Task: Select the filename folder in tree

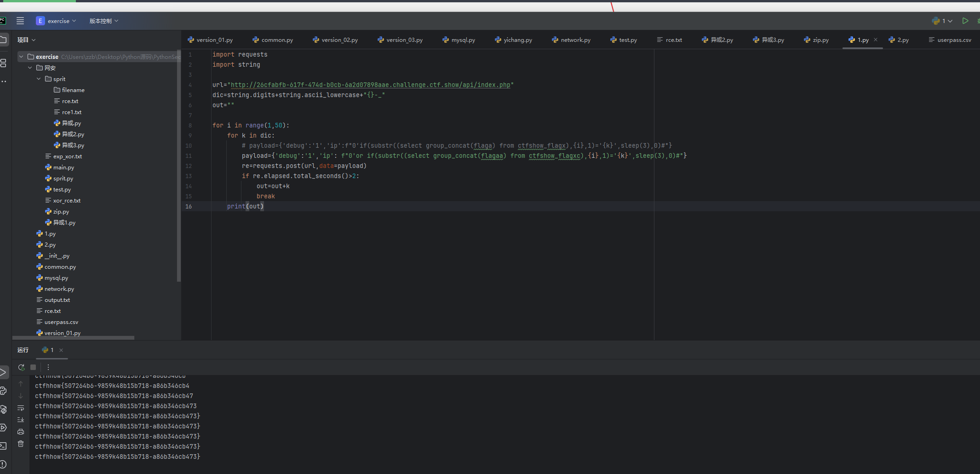Action: (69, 90)
